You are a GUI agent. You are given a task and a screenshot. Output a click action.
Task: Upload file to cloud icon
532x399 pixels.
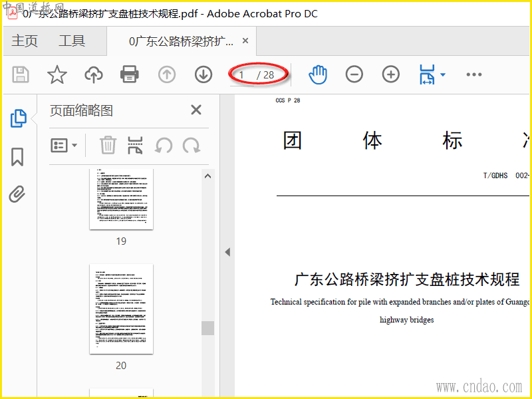pos(94,74)
